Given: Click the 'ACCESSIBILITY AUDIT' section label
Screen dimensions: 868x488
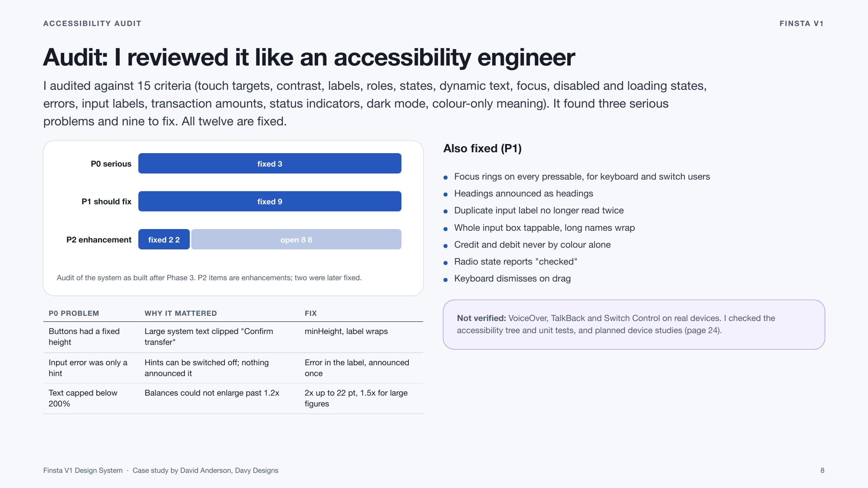Looking at the screenshot, I should (92, 23).
